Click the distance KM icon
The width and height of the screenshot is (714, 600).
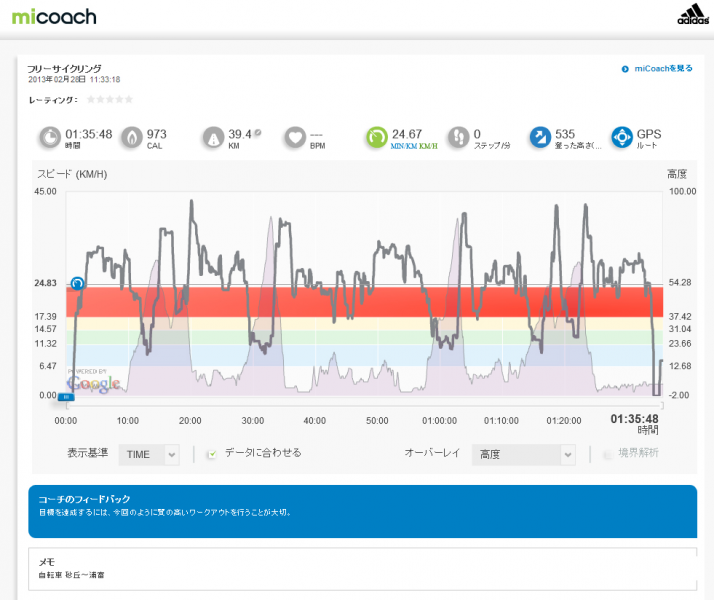click(213, 137)
